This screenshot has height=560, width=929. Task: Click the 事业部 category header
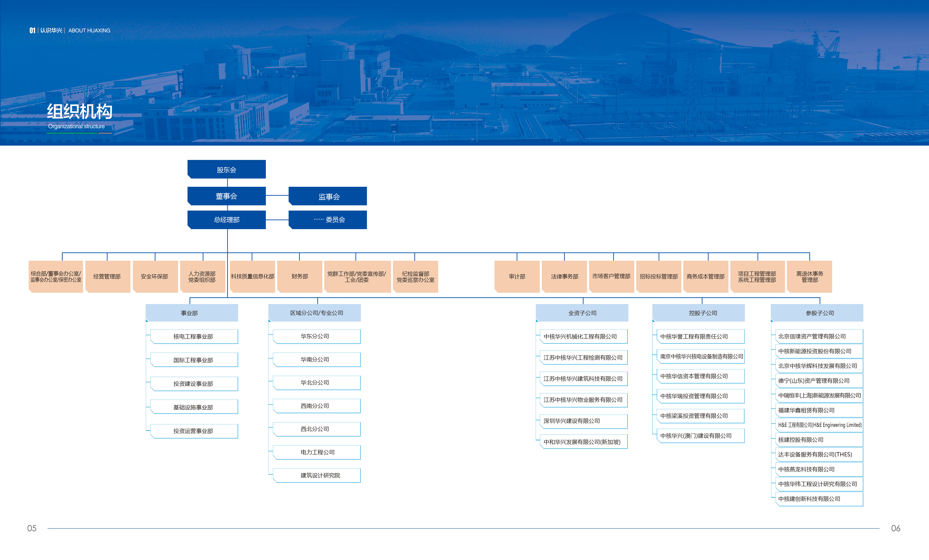192,313
